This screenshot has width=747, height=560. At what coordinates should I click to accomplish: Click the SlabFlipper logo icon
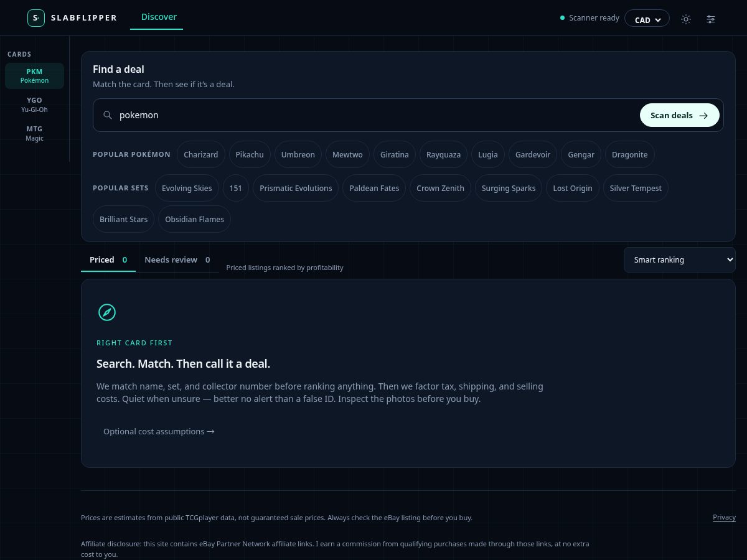[36, 18]
